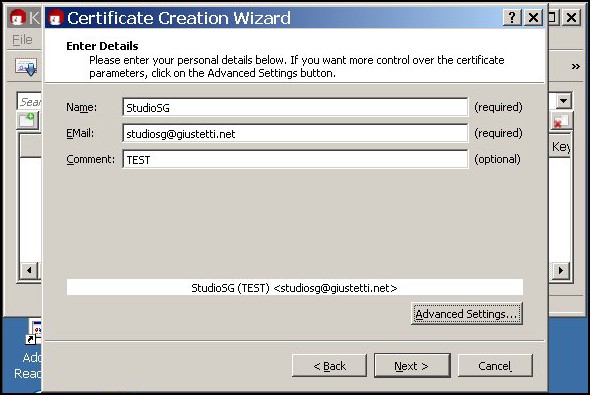Click the 'Enter Details' heading text
The width and height of the screenshot is (590, 395).
click(102, 46)
